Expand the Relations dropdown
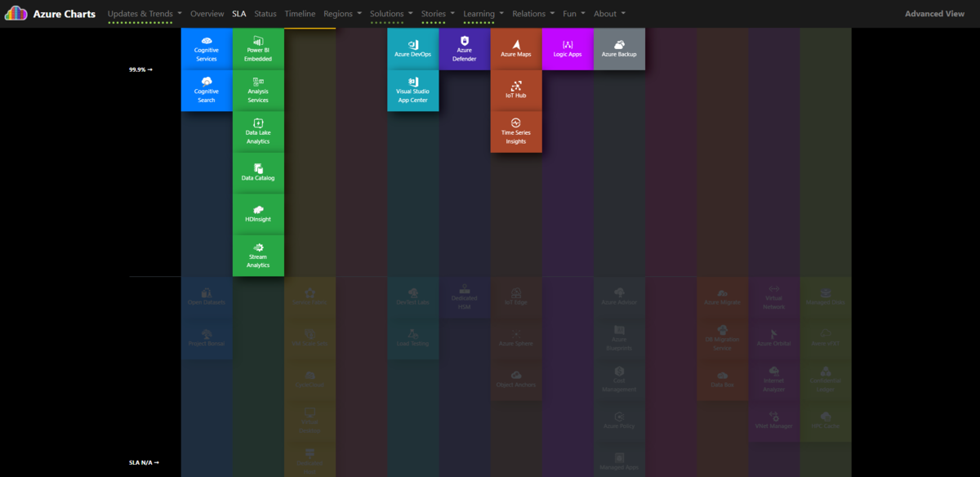The image size is (980, 477). coord(533,14)
